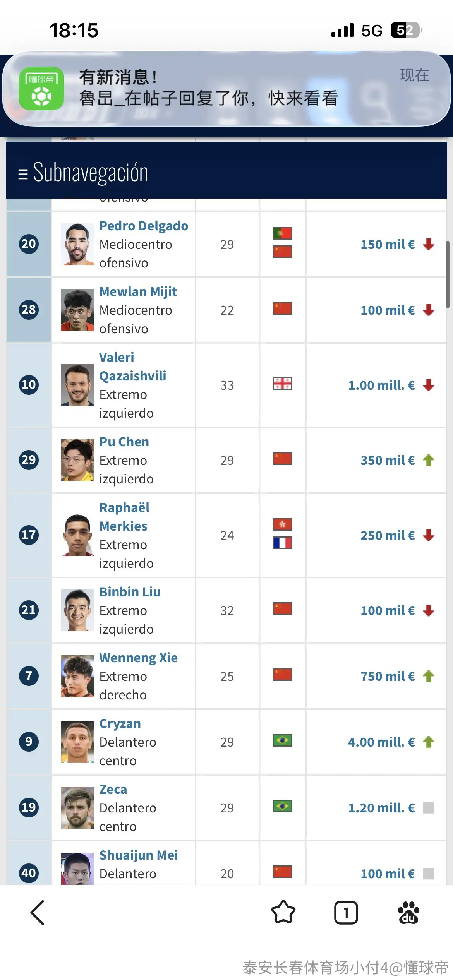
Task: Click the page scrollbar handle
Action: pos(448,274)
